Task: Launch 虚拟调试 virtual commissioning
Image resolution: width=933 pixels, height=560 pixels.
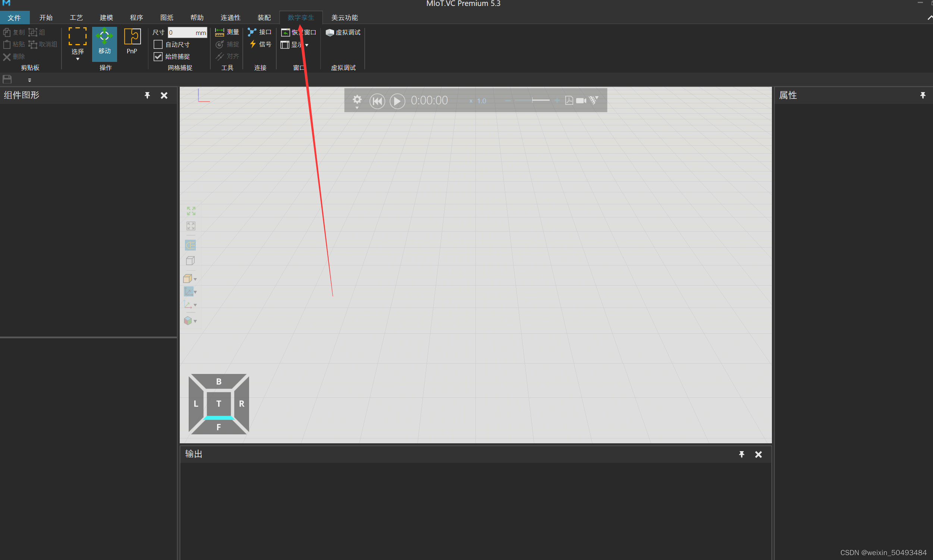Action: click(343, 32)
